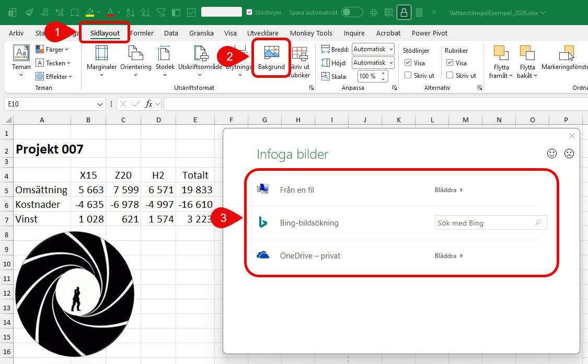Open the Teman themes gallery

pyautogui.click(x=21, y=54)
